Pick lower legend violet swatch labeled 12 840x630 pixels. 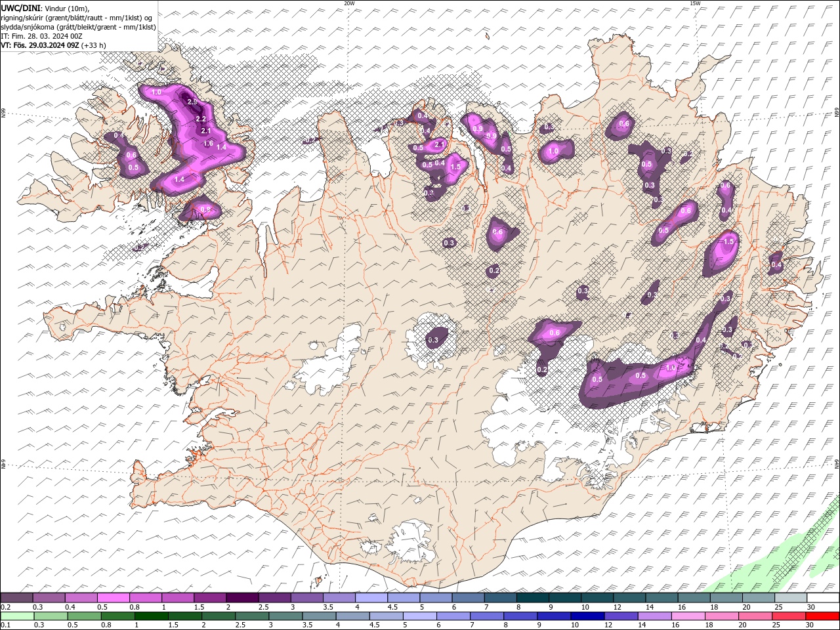621,616
